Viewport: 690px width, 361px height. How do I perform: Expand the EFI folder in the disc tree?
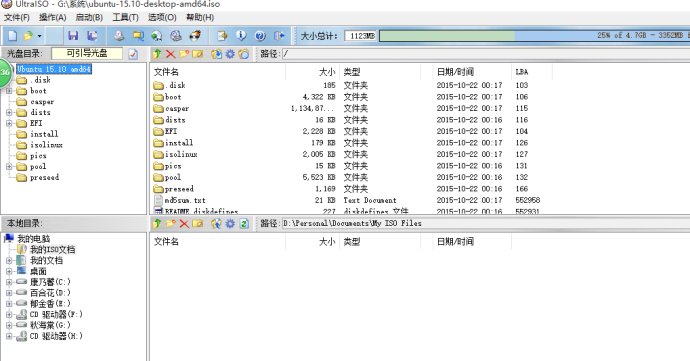click(x=9, y=123)
